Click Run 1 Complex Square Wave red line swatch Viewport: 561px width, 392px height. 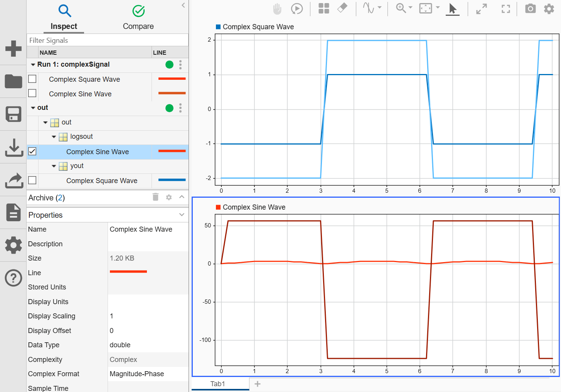pyautogui.click(x=172, y=79)
